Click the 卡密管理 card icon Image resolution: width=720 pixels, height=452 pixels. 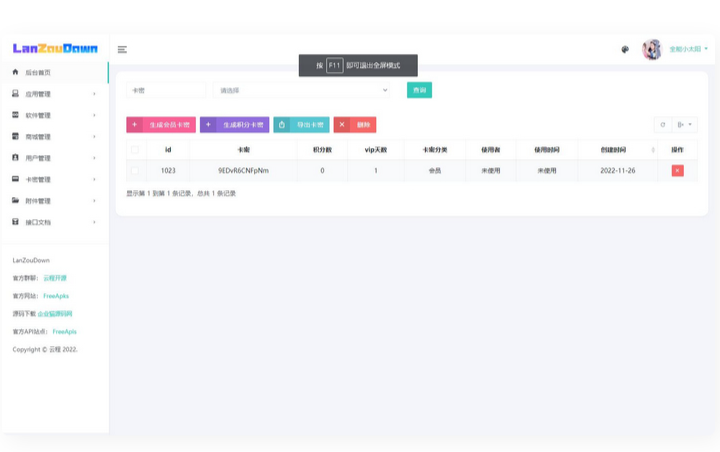[x=15, y=179]
